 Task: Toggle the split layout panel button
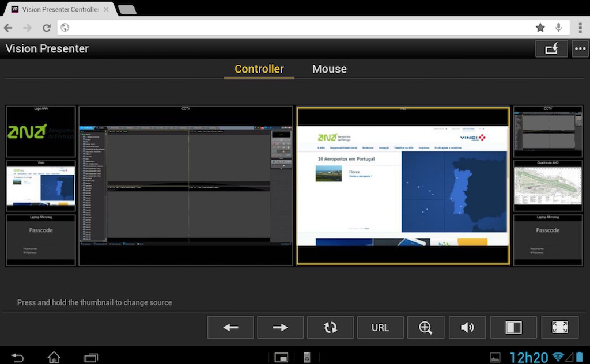click(513, 327)
